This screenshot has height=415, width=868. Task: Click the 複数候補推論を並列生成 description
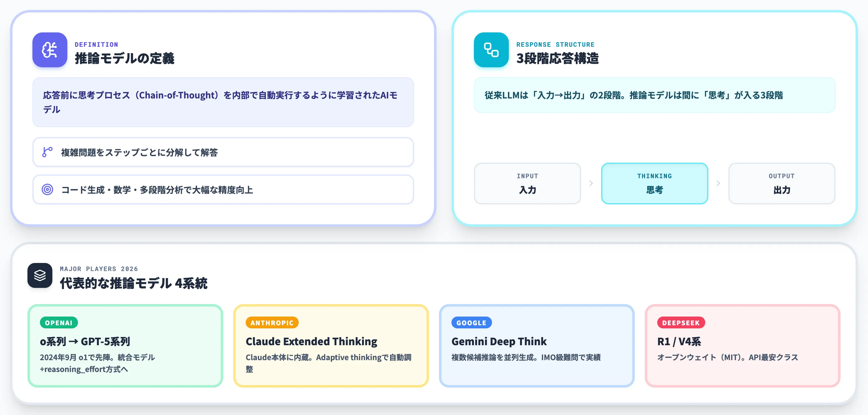(526, 357)
